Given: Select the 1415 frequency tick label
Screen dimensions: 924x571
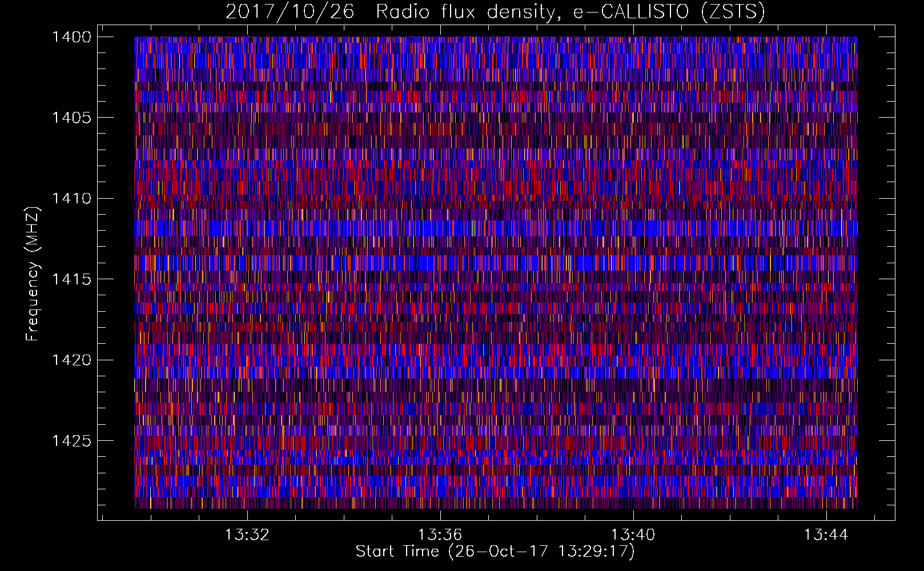Looking at the screenshot, I should coord(71,279).
